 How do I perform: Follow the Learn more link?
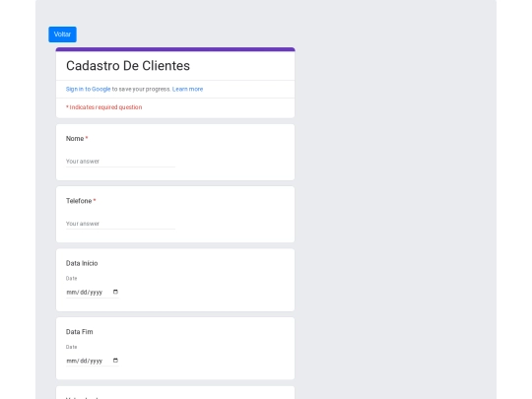point(187,89)
